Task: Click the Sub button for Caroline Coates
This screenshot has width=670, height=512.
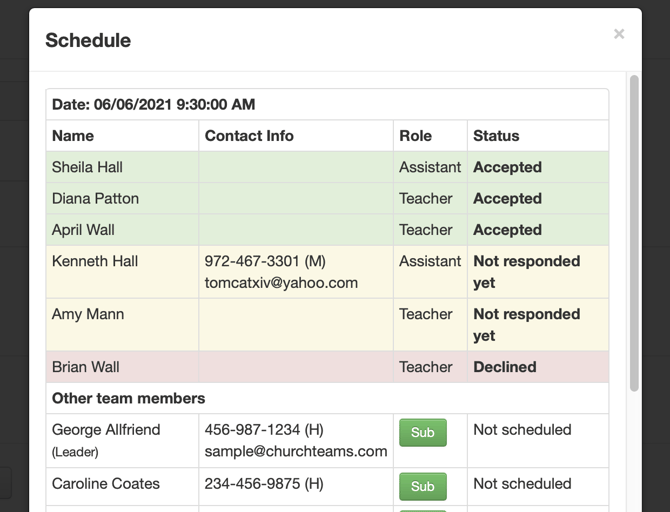Action: coord(423,486)
